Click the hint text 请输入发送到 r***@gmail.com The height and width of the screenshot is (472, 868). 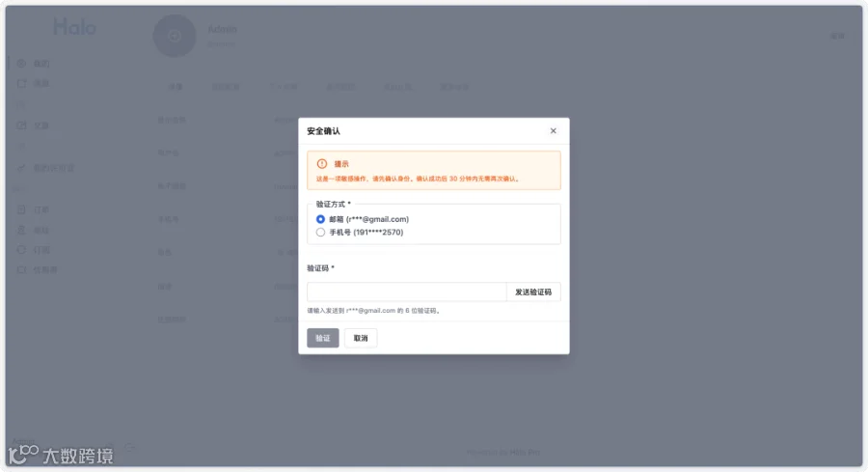pos(374,311)
